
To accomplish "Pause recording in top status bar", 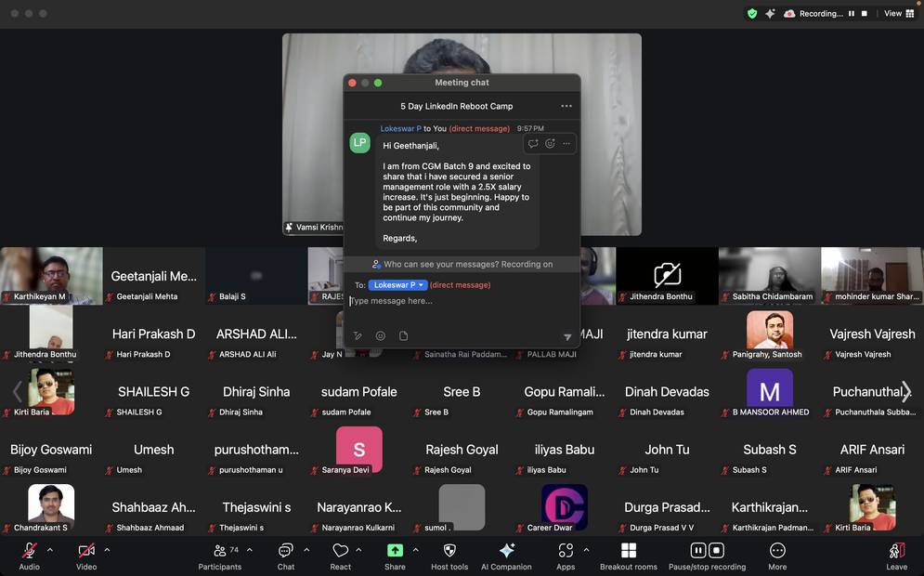I will click(852, 13).
